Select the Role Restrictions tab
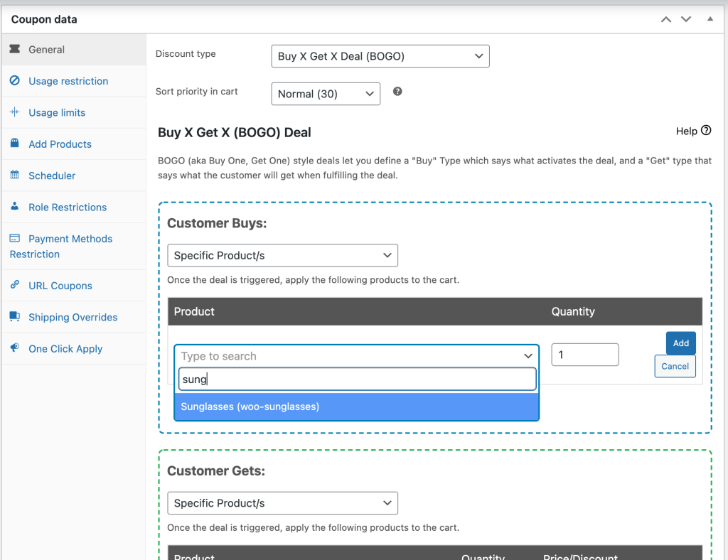728x560 pixels. coord(74,207)
